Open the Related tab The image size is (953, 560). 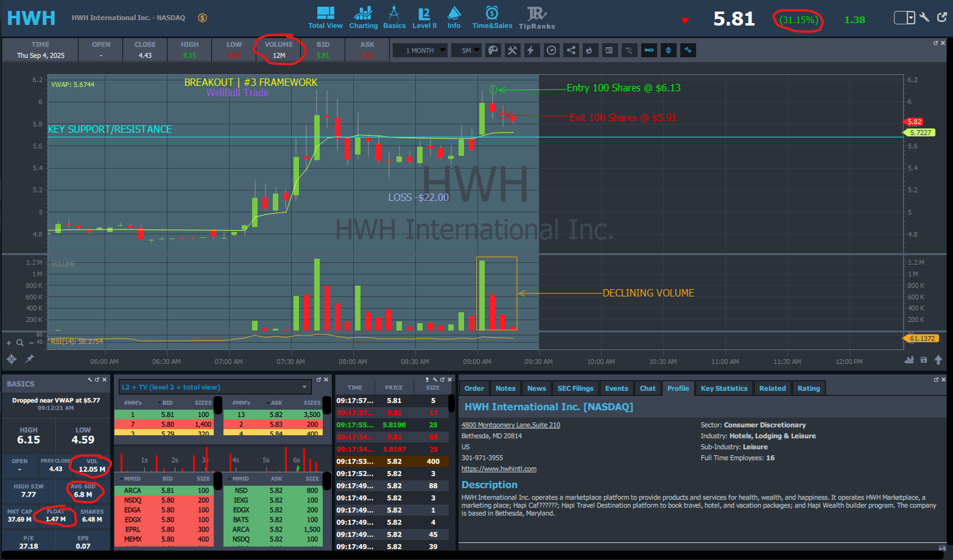click(773, 388)
